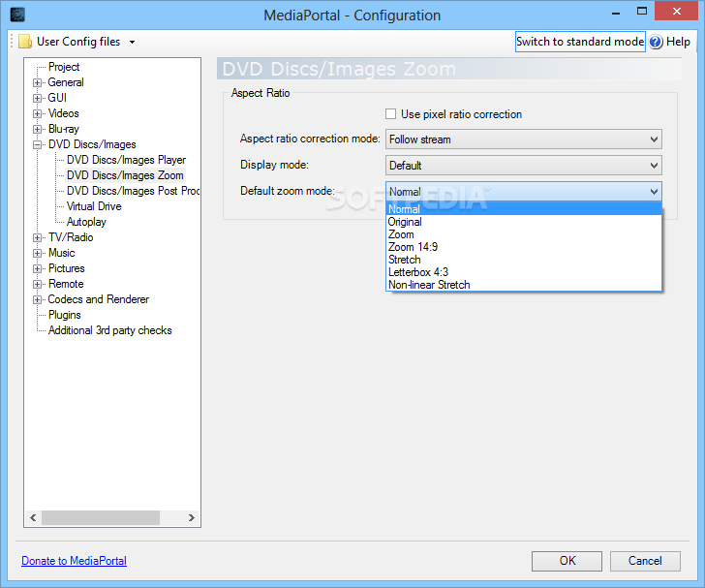Screen dimensions: 705x588
Task: Select DVD Discs/Images Zoom item
Action: (x=125, y=175)
